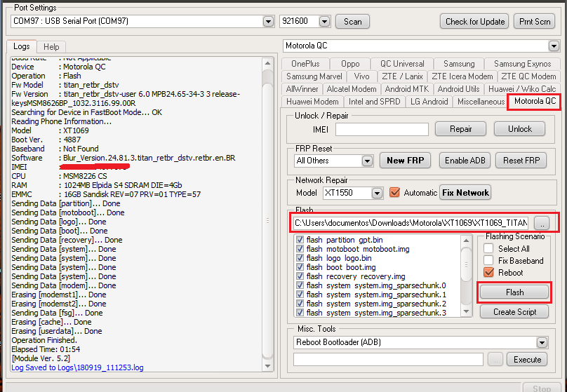Click the Create Script button
Viewport: 567px width, 392px height.
pyautogui.click(x=514, y=312)
